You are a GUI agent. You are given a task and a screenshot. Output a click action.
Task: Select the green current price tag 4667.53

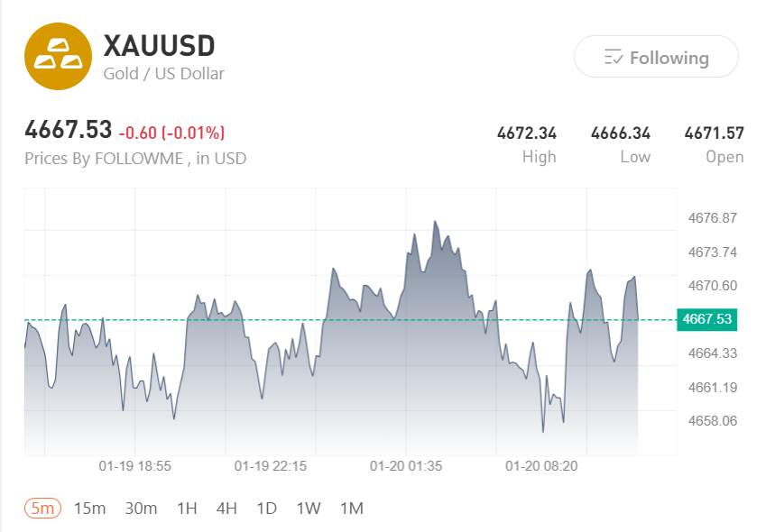tap(709, 319)
